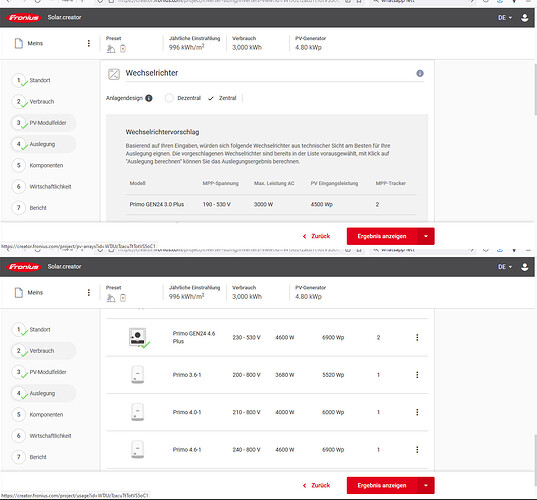This screenshot has width=537, height=500.
Task: Open three-dot menu for Primo 4.0-1 row
Action: point(417,412)
